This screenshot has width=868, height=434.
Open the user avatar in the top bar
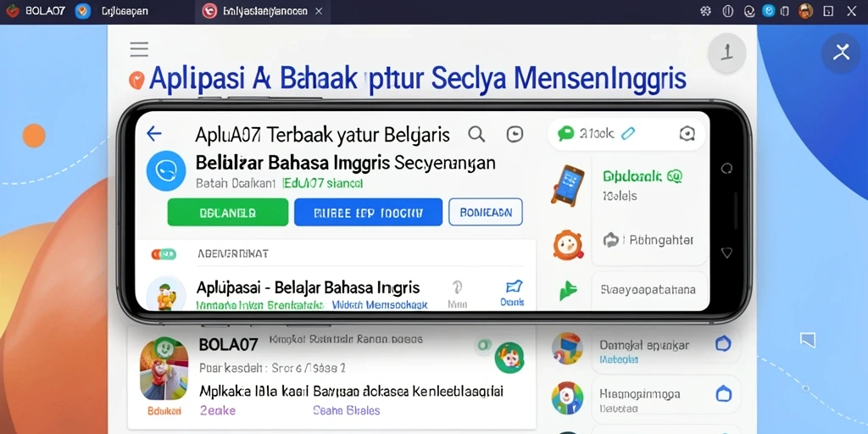click(x=805, y=10)
